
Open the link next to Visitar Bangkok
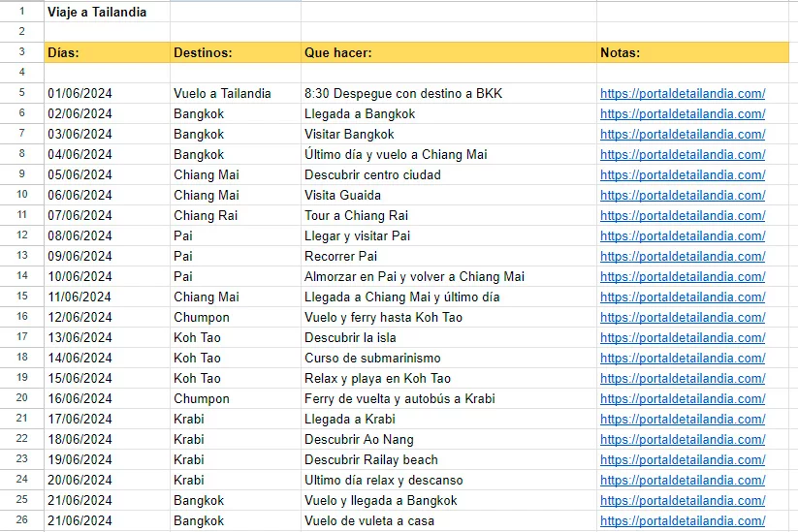(x=683, y=135)
